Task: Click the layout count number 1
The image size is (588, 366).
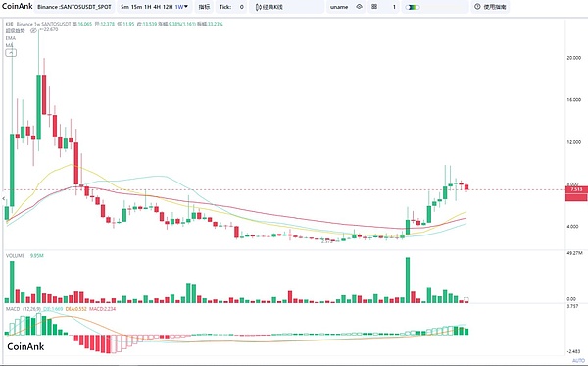Action: click(x=394, y=7)
